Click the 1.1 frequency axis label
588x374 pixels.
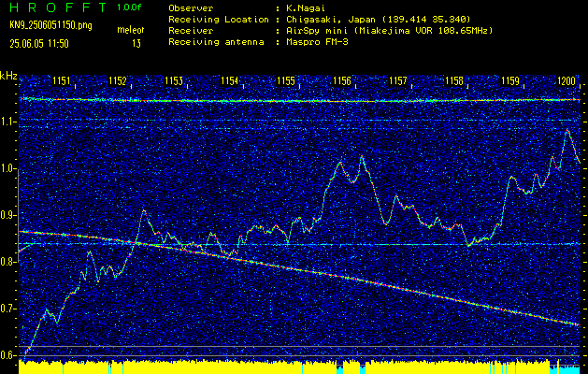tap(8, 122)
